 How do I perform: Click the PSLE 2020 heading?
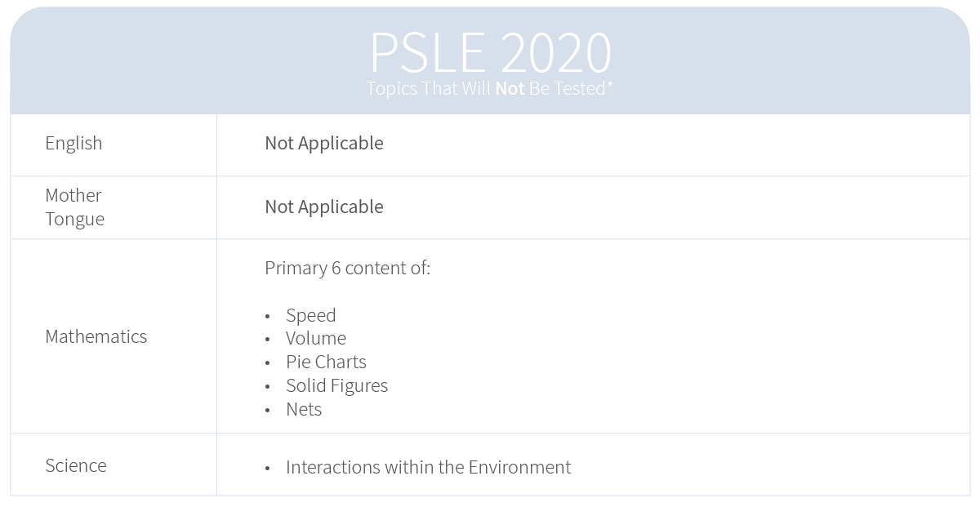coord(490,53)
